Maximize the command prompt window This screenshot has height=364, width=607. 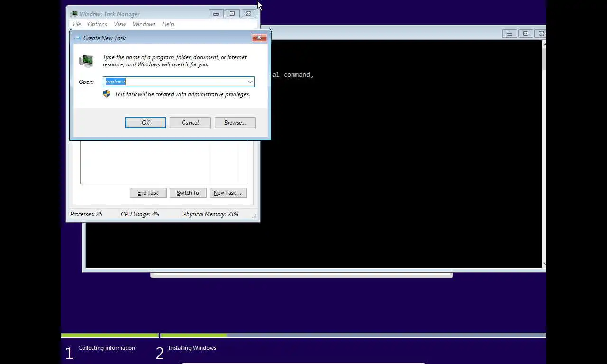(x=525, y=34)
